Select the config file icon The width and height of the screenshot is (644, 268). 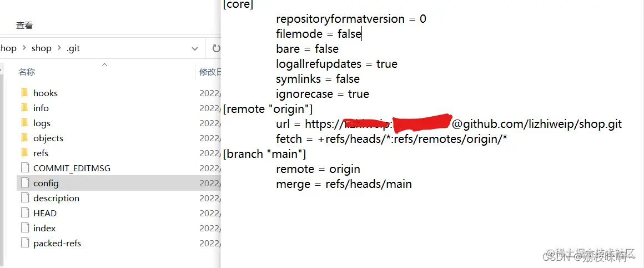point(25,183)
